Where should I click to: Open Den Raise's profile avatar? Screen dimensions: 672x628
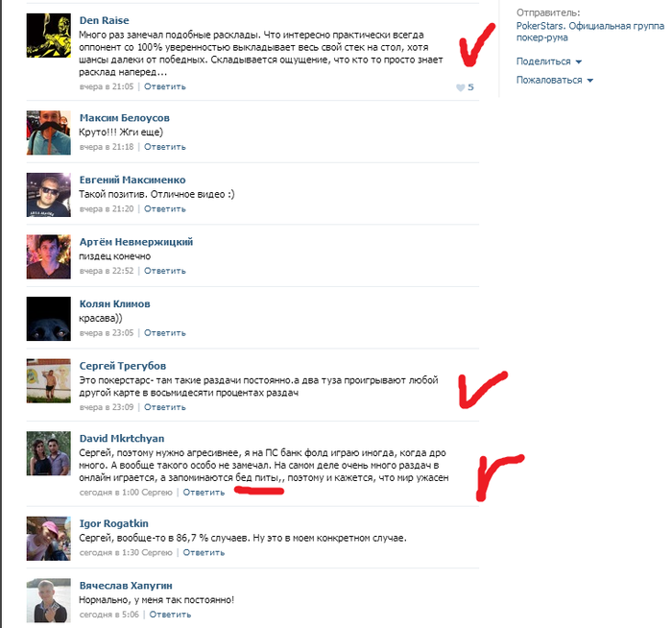tap(48, 36)
